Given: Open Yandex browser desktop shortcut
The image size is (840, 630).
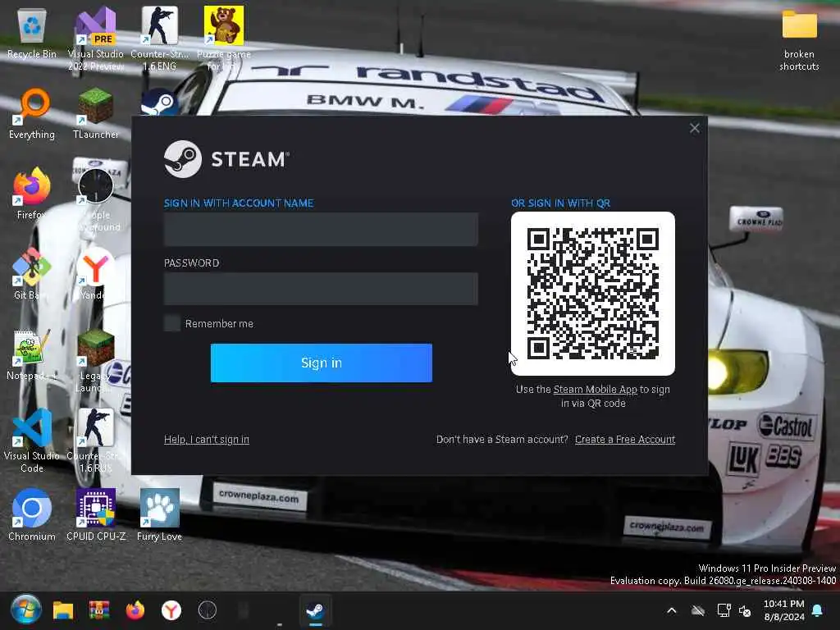Looking at the screenshot, I should point(95,273).
